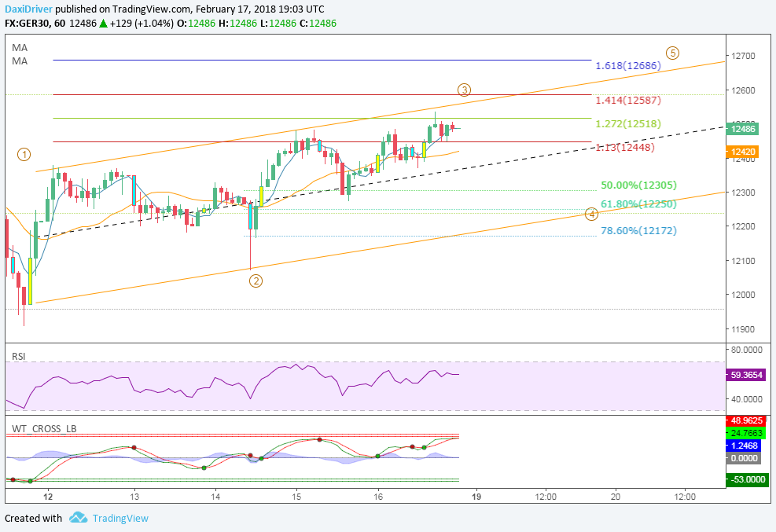Click the RSI 80.0000 axis label
Viewport: 776px width, 532px height.
(x=747, y=350)
